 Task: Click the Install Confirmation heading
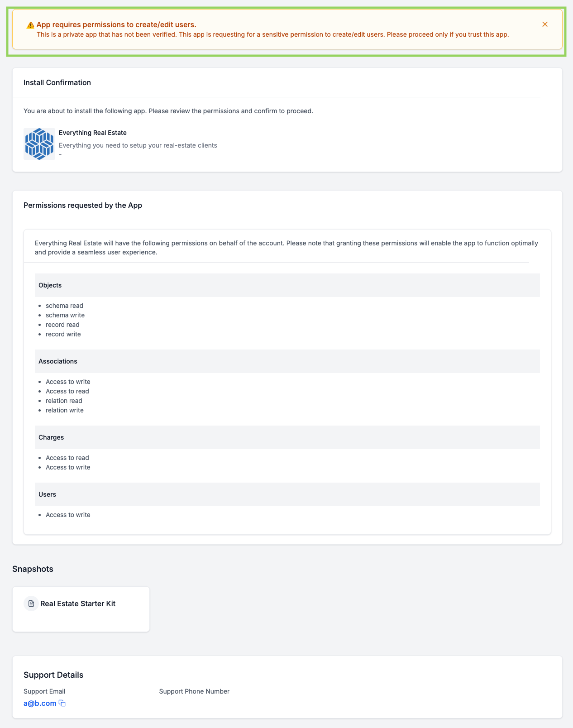coord(57,82)
